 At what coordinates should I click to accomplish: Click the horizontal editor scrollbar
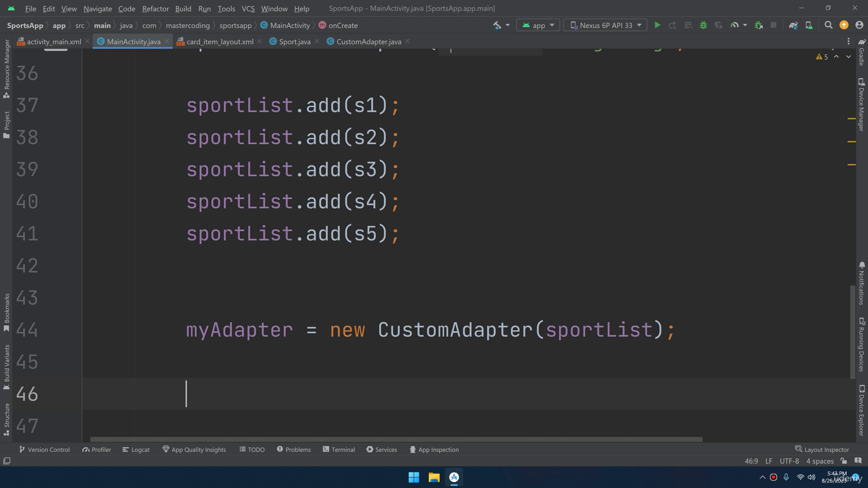(396, 439)
